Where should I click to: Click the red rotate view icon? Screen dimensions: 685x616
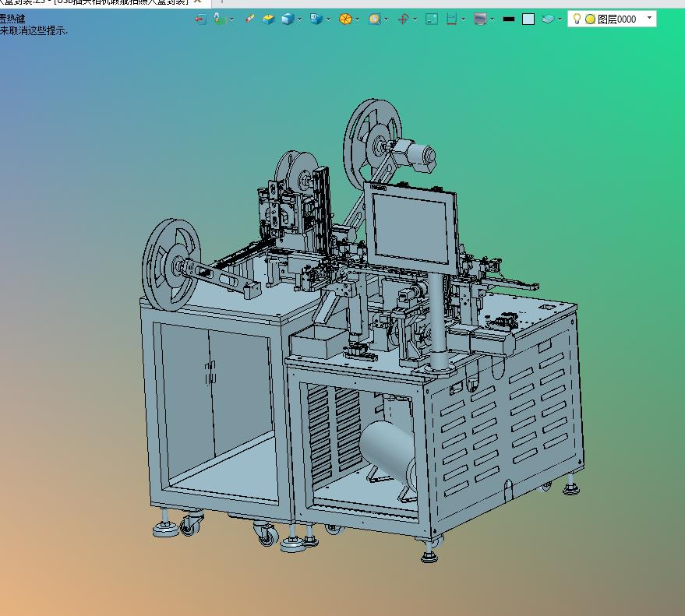[x=403, y=19]
